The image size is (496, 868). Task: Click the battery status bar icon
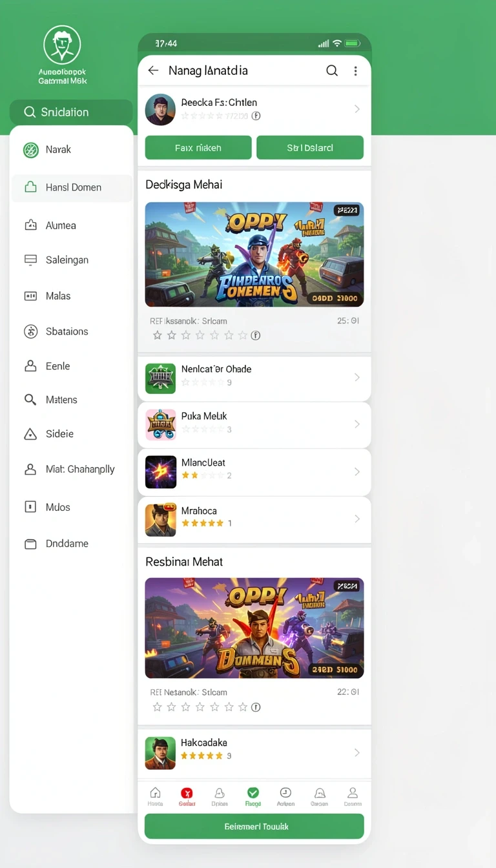pos(353,43)
